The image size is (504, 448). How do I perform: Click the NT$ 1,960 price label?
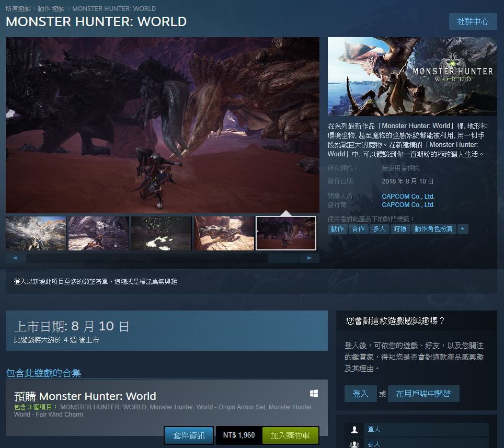(239, 435)
